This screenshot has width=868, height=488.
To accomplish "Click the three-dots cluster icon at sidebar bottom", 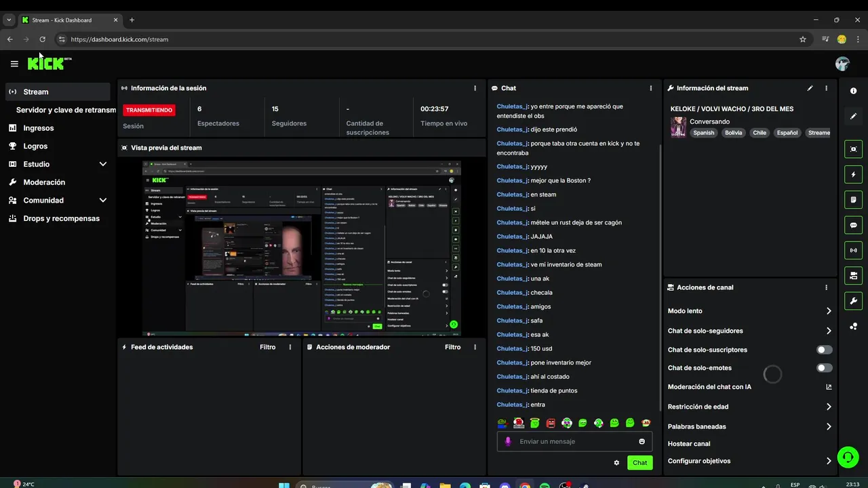I will 853,326.
